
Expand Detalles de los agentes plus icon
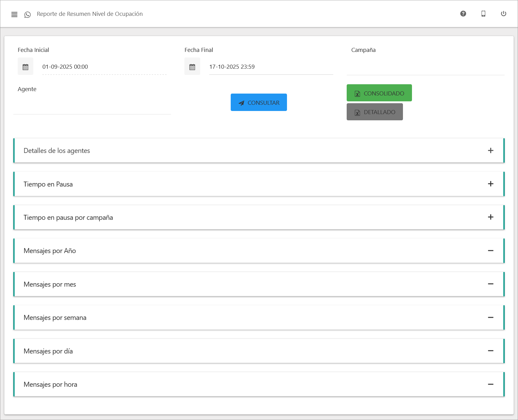click(x=490, y=150)
